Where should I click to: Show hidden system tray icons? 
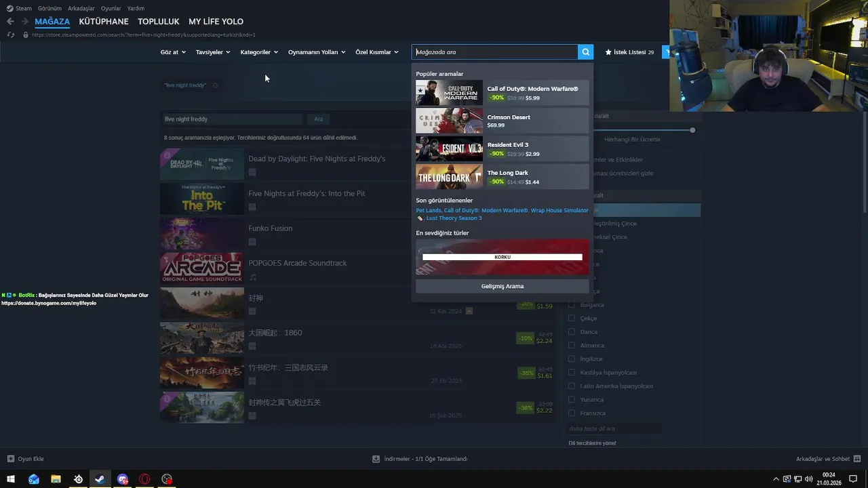(x=776, y=479)
